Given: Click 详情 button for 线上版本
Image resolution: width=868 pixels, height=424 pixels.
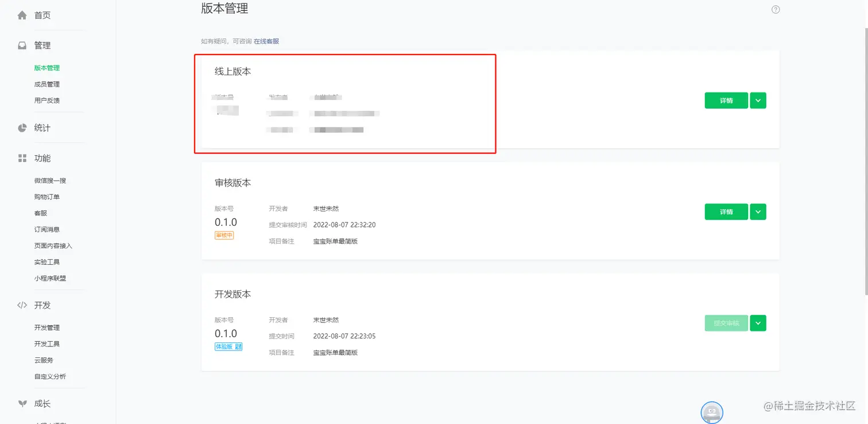Looking at the screenshot, I should point(726,101).
